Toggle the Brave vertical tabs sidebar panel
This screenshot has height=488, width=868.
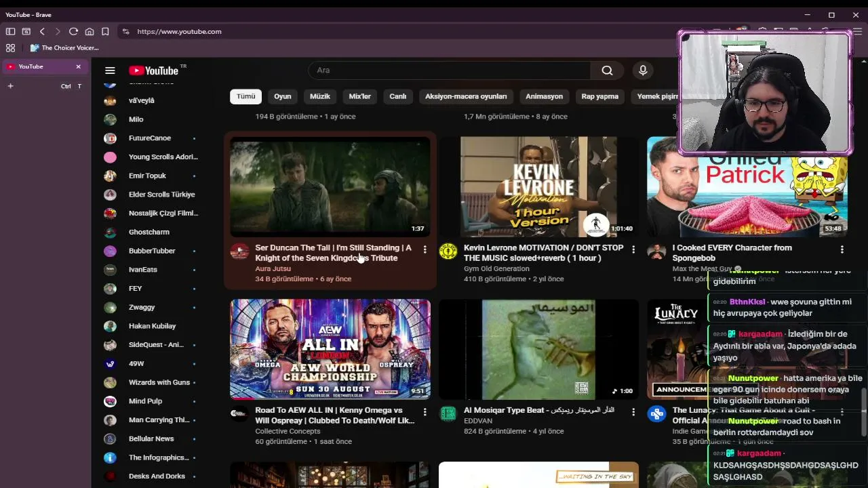click(10, 31)
